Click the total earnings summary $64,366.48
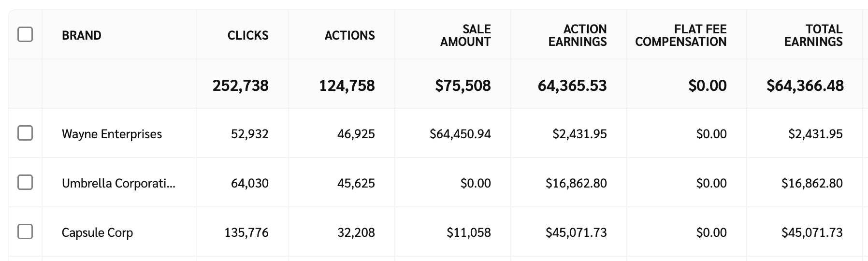Image resolution: width=868 pixels, height=261 pixels. 805,86
